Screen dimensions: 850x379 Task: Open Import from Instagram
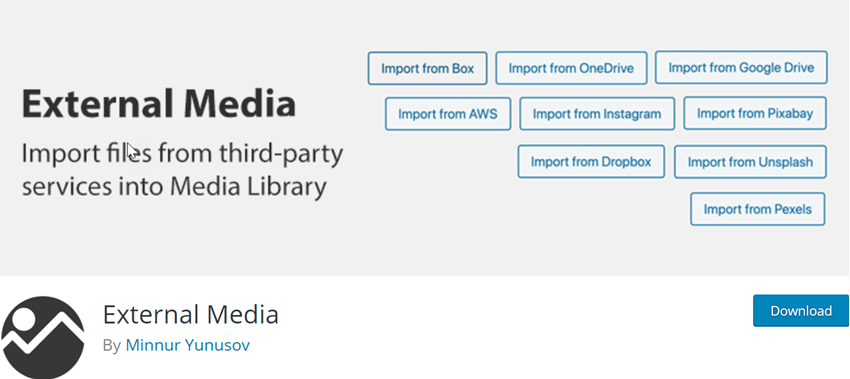tap(597, 114)
